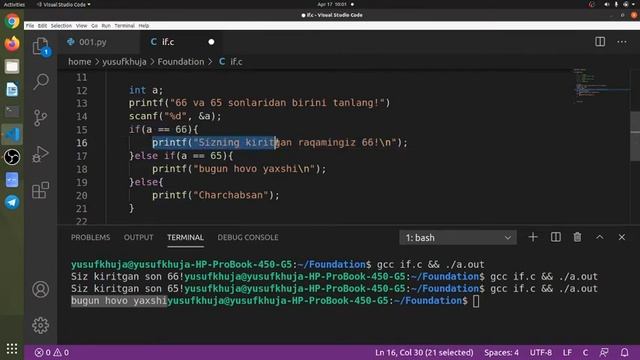The height and width of the screenshot is (360, 640).
Task: Click the if.c breadcrumb segment
Action: point(231,62)
